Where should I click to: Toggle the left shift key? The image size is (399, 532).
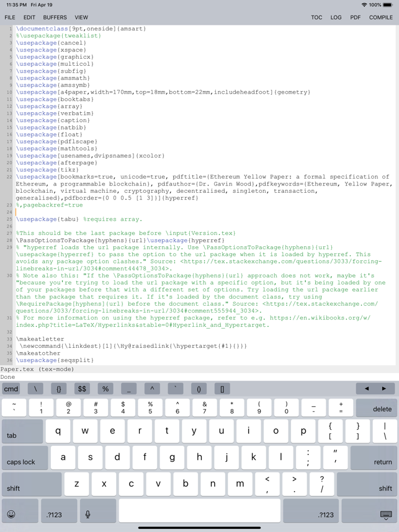(31, 484)
